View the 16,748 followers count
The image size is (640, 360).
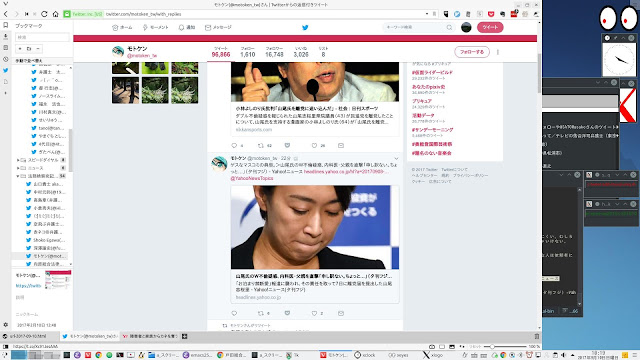[274, 52]
